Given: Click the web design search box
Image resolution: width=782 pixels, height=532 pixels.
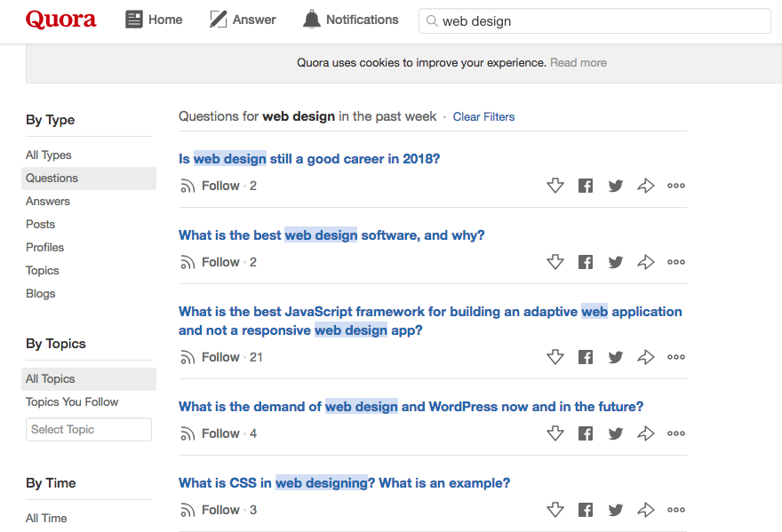Looking at the screenshot, I should pos(595,21).
